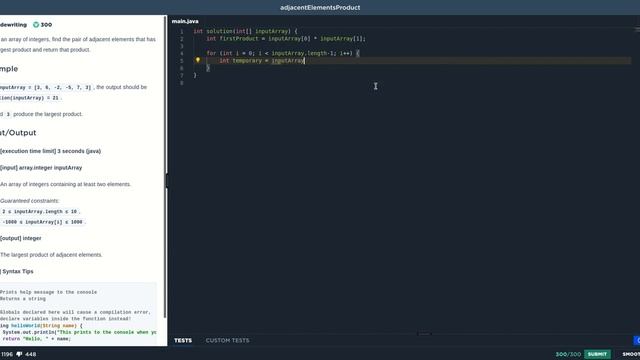This screenshot has height=360, width=640.
Task: Click the closing brace on line 6
Action: point(208,68)
